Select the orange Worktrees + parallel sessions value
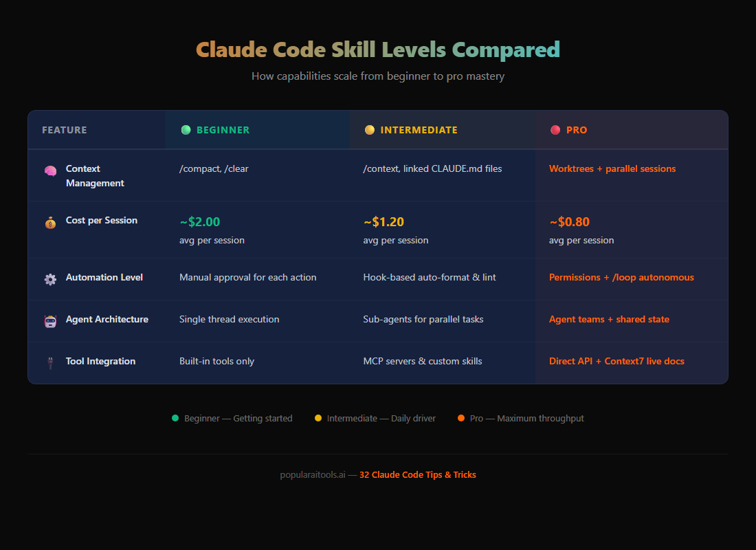756x550 pixels. pyautogui.click(x=612, y=168)
